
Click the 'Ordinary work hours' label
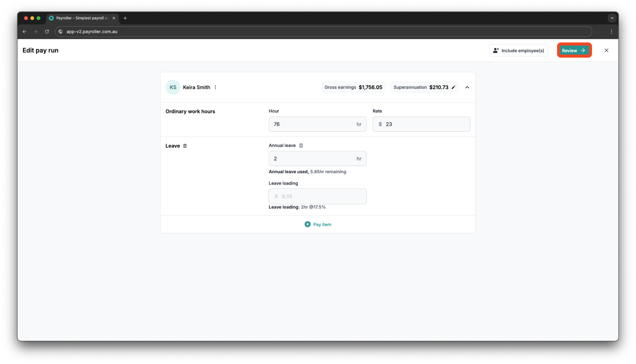[190, 111]
